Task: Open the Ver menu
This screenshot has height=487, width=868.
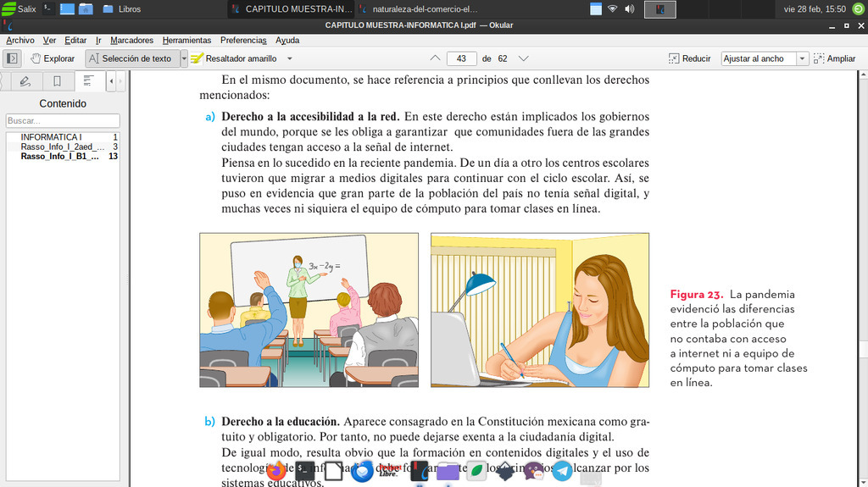Action: point(49,41)
